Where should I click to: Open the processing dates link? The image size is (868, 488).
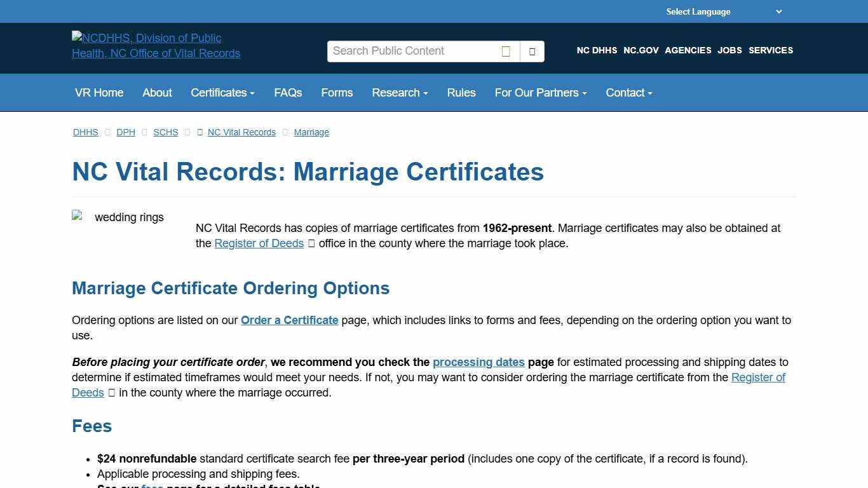(478, 362)
